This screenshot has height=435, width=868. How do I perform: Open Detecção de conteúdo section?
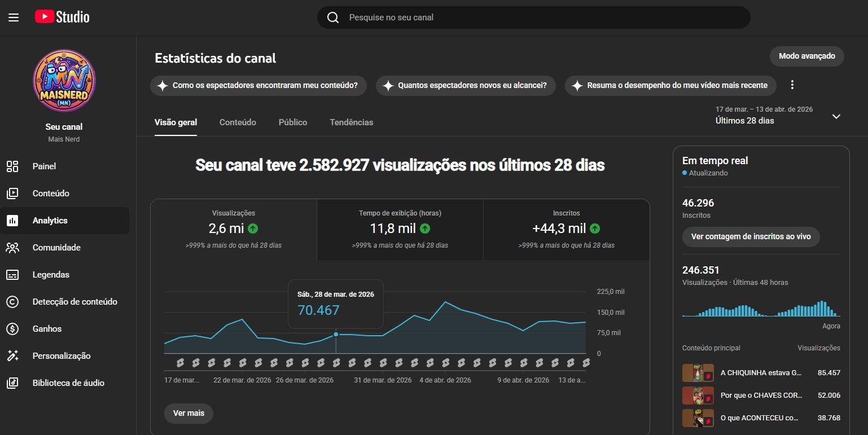click(74, 302)
